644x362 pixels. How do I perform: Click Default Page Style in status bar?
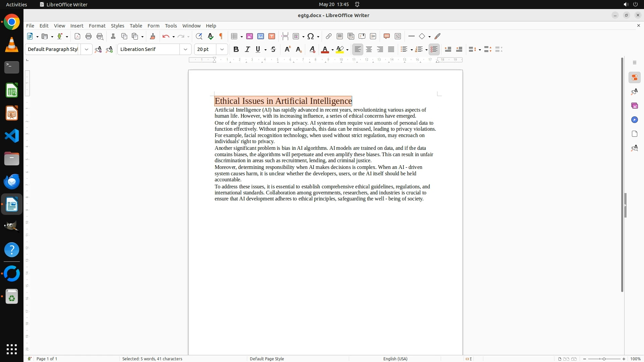click(x=267, y=359)
